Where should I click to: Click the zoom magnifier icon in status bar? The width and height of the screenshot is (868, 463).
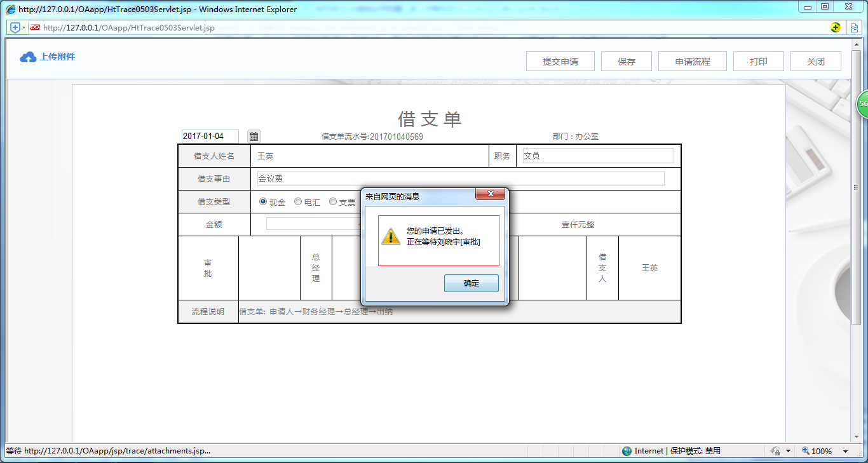[x=805, y=451]
